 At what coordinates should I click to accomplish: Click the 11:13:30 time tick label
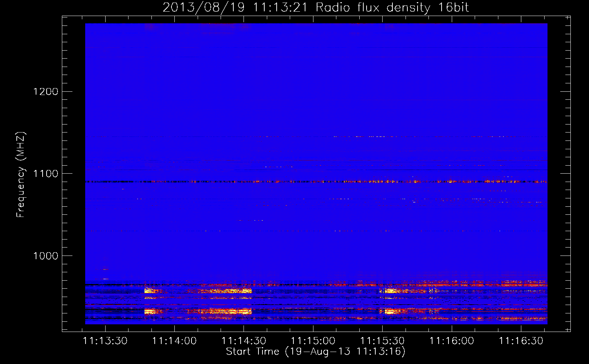tap(105, 341)
